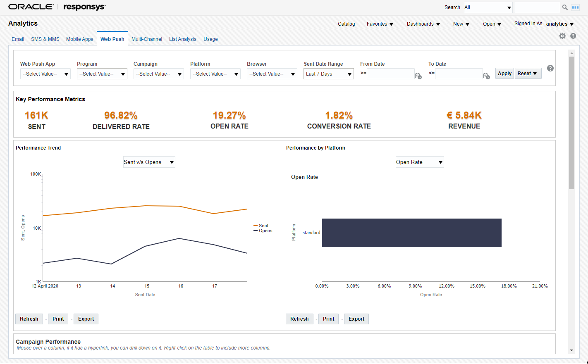Viewport: 588px width, 364px height.
Task: Open the Open Rate platform metric dropdown
Action: coord(419,162)
